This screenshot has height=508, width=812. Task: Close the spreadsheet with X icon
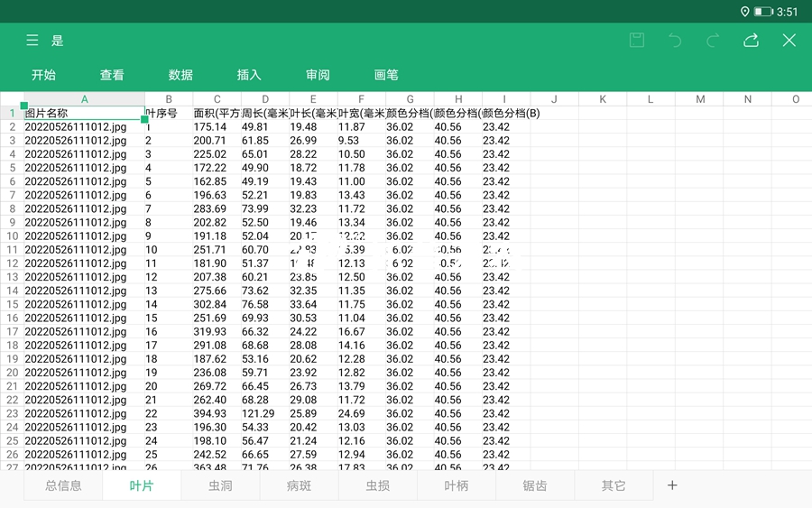coord(789,41)
